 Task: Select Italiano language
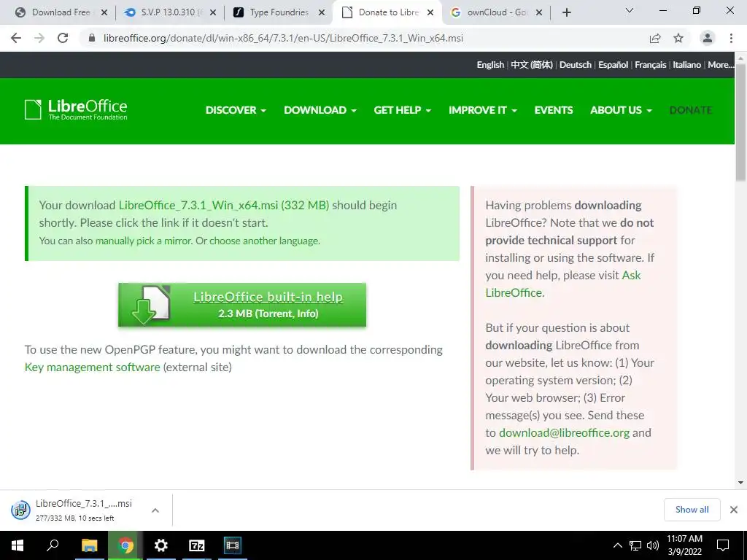(686, 65)
